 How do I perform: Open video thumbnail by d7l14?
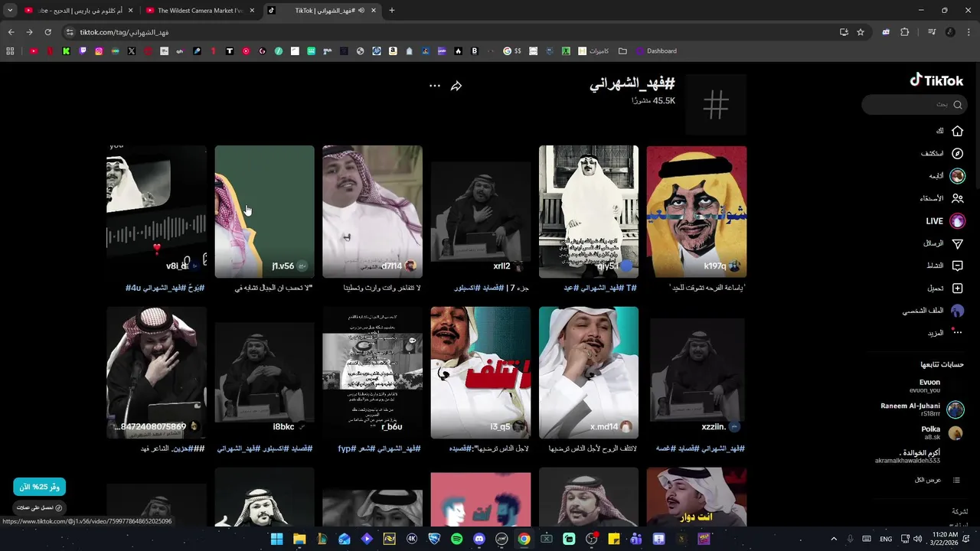(372, 211)
